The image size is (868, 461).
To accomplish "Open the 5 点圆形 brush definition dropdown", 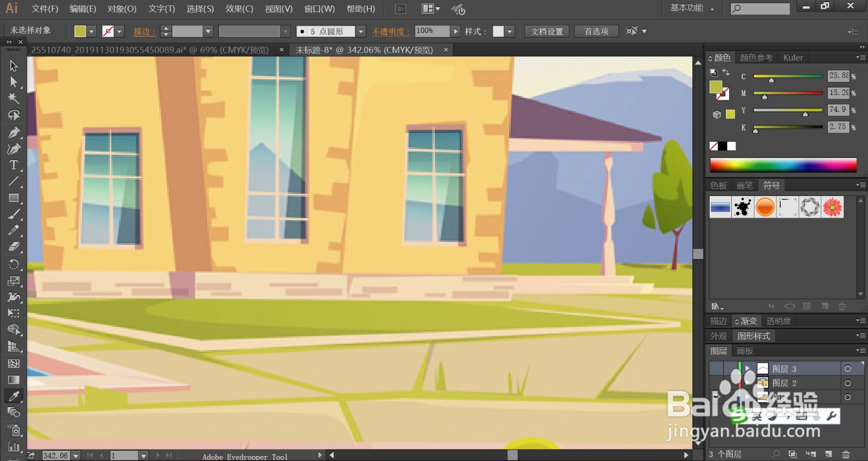I will tap(361, 31).
